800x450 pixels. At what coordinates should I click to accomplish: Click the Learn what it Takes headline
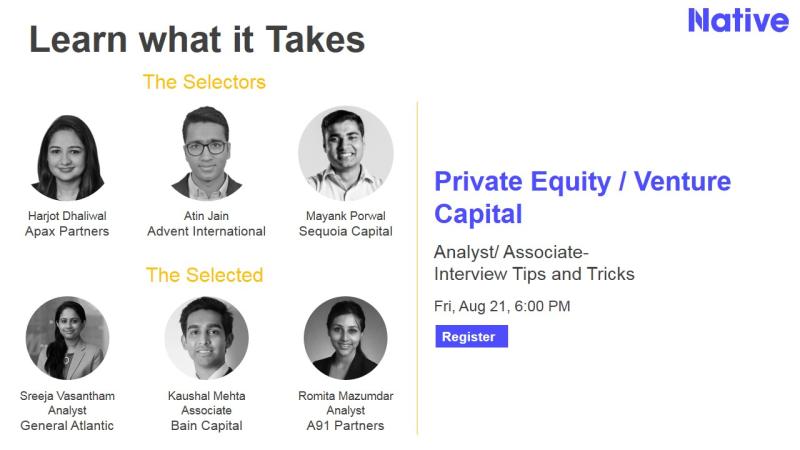click(x=197, y=40)
